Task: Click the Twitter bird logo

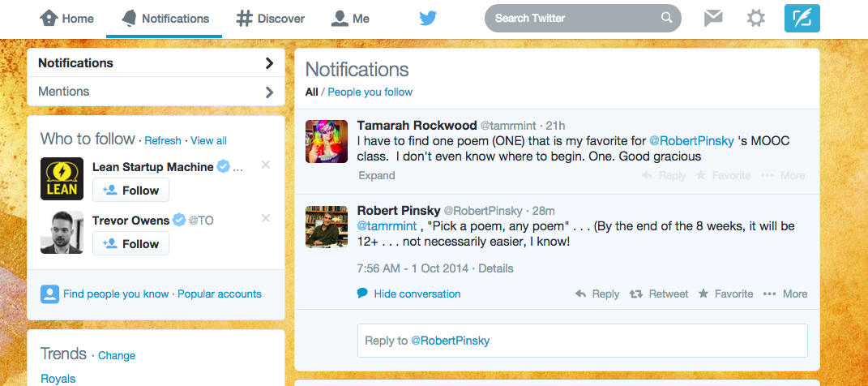Action: click(428, 19)
